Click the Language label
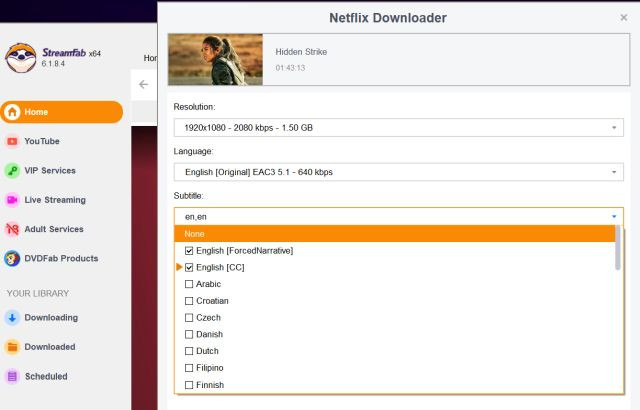 (x=193, y=151)
